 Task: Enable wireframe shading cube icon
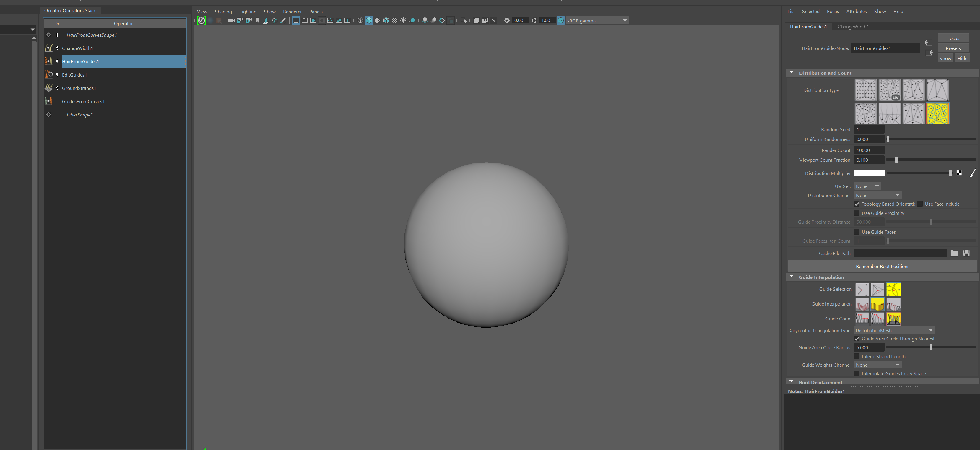point(360,21)
